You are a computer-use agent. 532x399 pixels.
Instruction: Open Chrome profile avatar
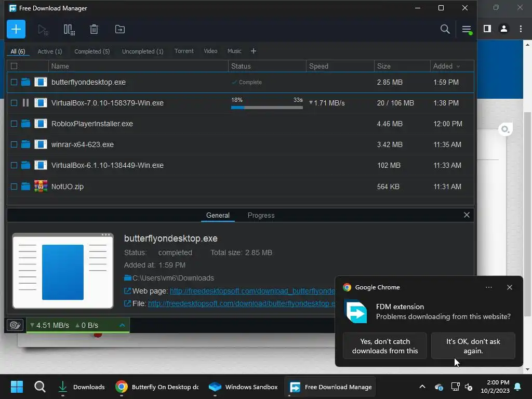[x=504, y=29]
